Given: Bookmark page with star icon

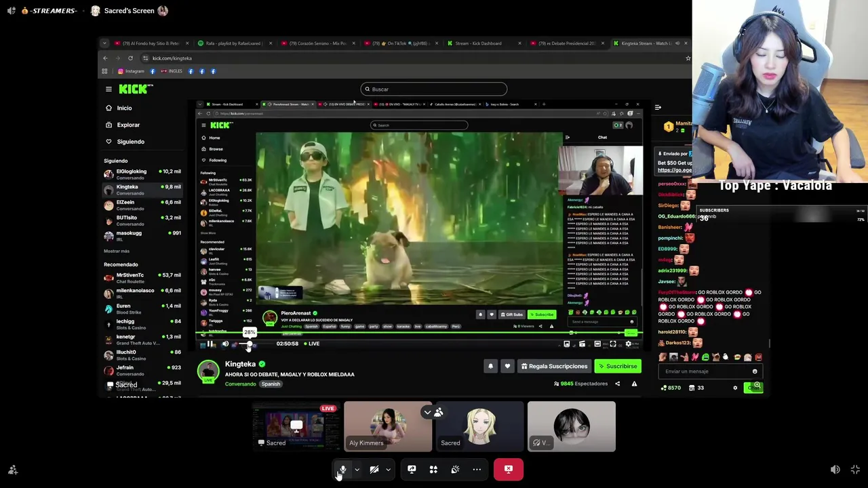Looking at the screenshot, I should [688, 58].
